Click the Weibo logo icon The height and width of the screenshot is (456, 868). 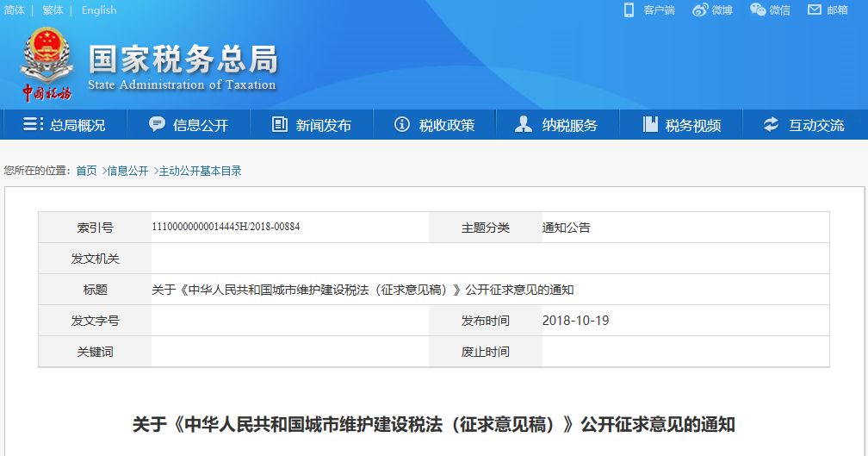(x=700, y=10)
